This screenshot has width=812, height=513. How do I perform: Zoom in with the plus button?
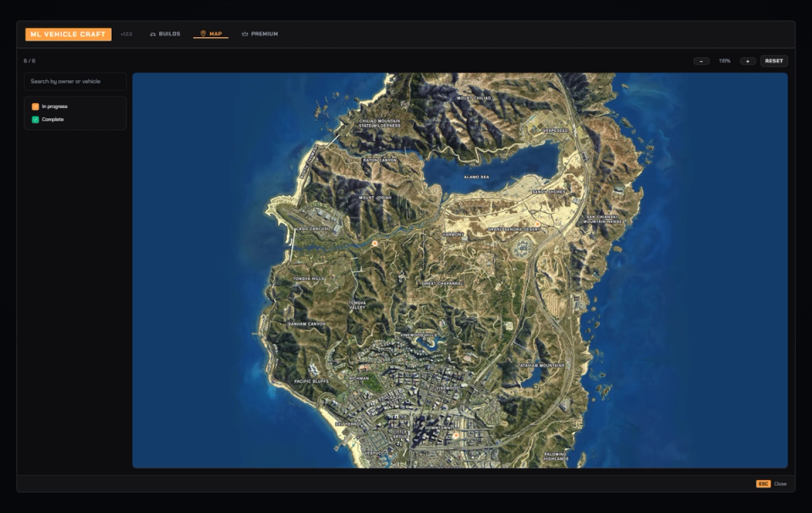tap(747, 61)
